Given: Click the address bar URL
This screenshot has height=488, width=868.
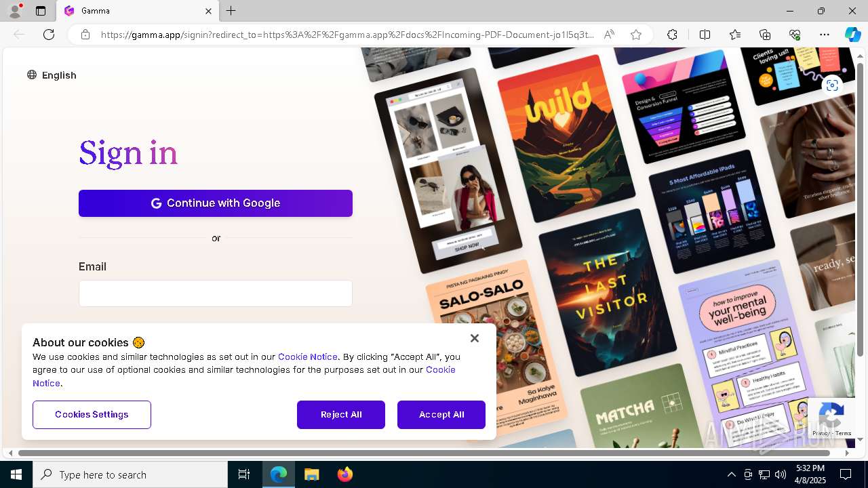Looking at the screenshot, I should 347,35.
